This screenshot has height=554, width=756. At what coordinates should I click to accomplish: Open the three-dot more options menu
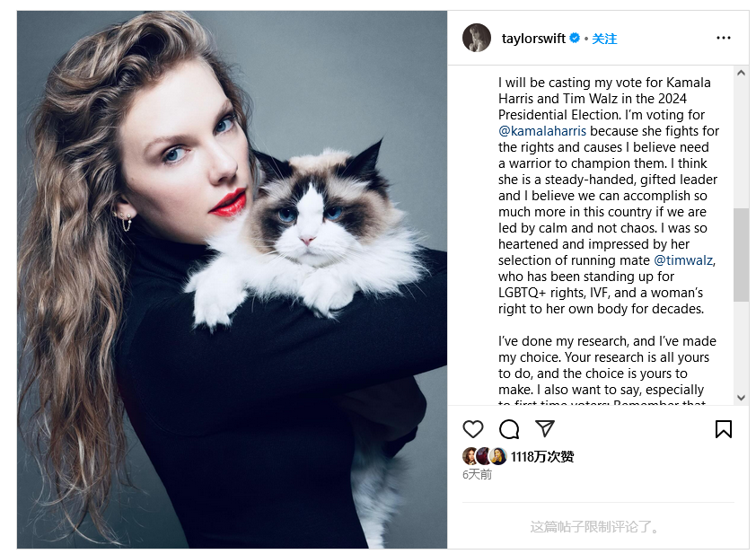click(723, 38)
